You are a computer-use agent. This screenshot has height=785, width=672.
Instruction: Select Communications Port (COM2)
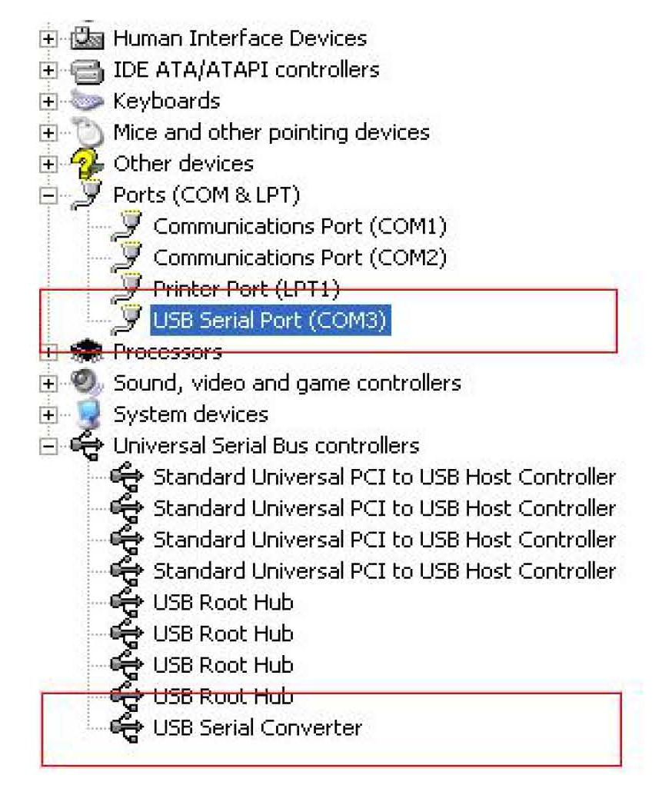[299, 258]
